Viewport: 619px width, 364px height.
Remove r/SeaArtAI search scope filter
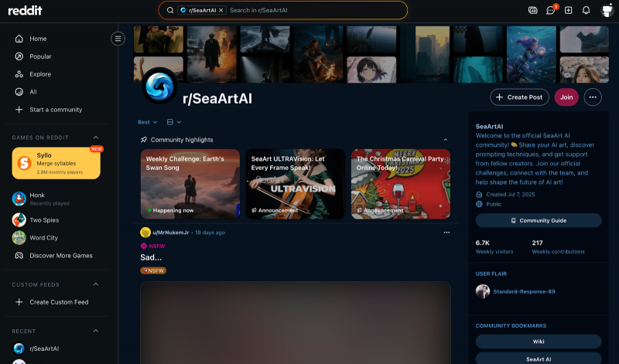click(x=221, y=10)
